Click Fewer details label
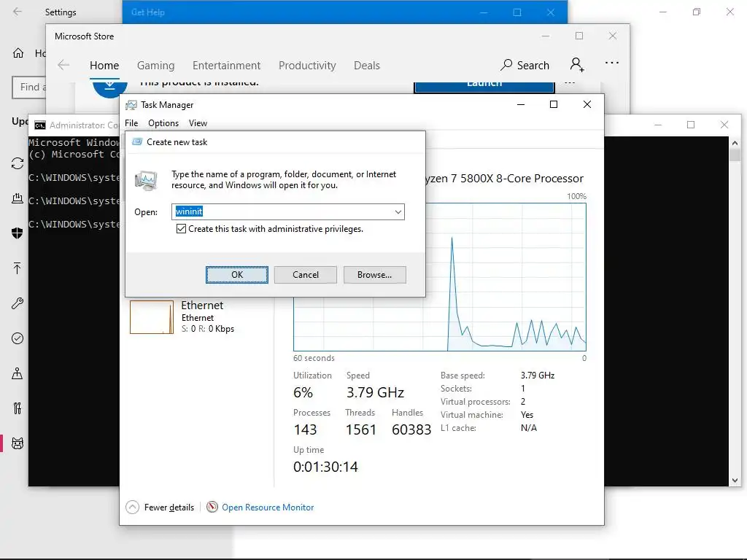Screen dimensions: 747x560 169,507
